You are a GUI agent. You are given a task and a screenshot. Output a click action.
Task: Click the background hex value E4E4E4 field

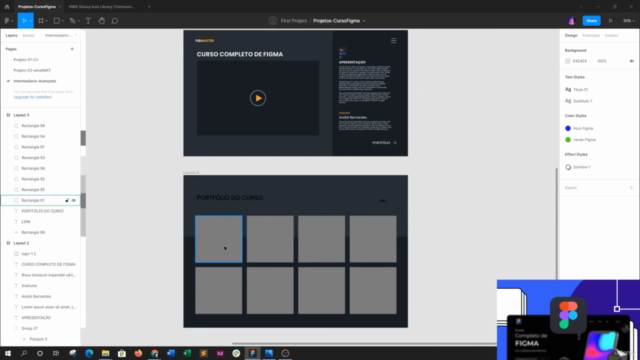tap(580, 61)
